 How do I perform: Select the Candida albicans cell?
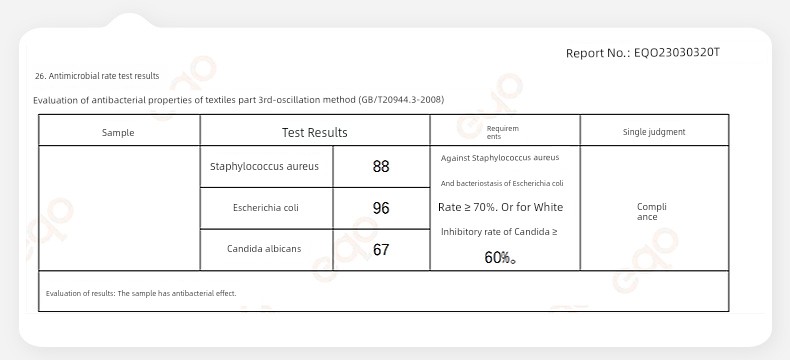point(264,249)
